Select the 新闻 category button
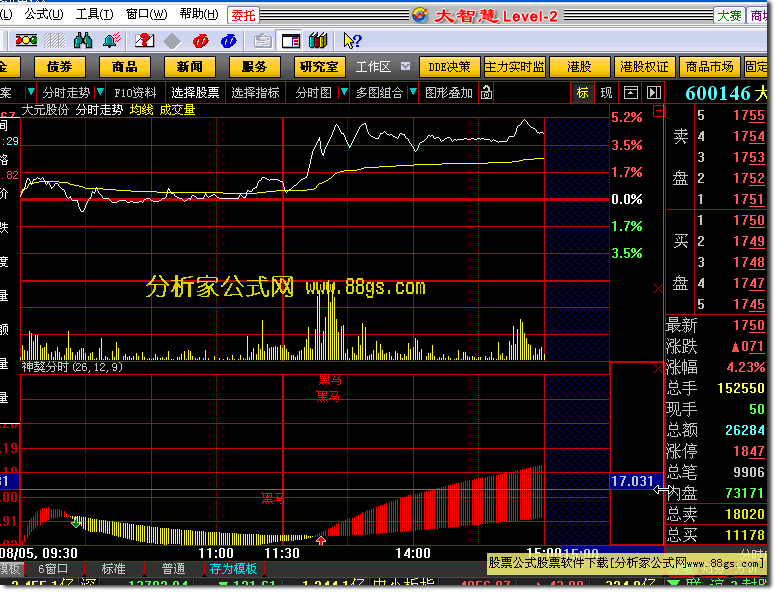 click(189, 66)
